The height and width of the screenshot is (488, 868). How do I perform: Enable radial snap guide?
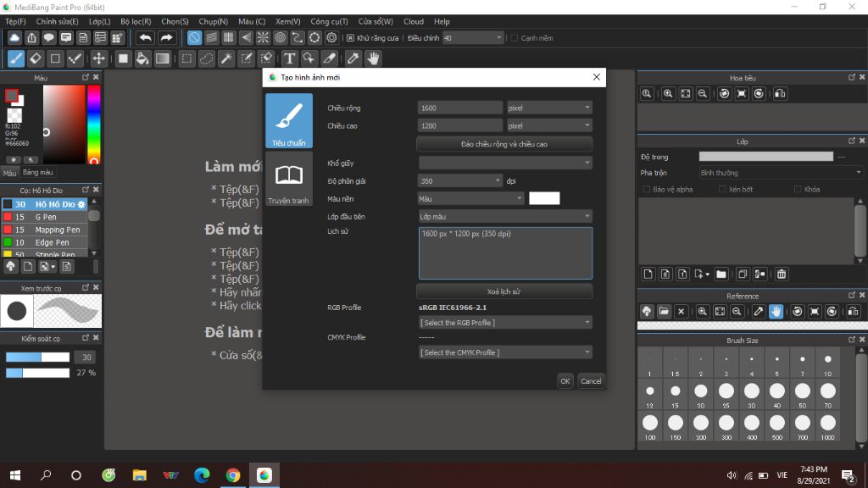[263, 37]
